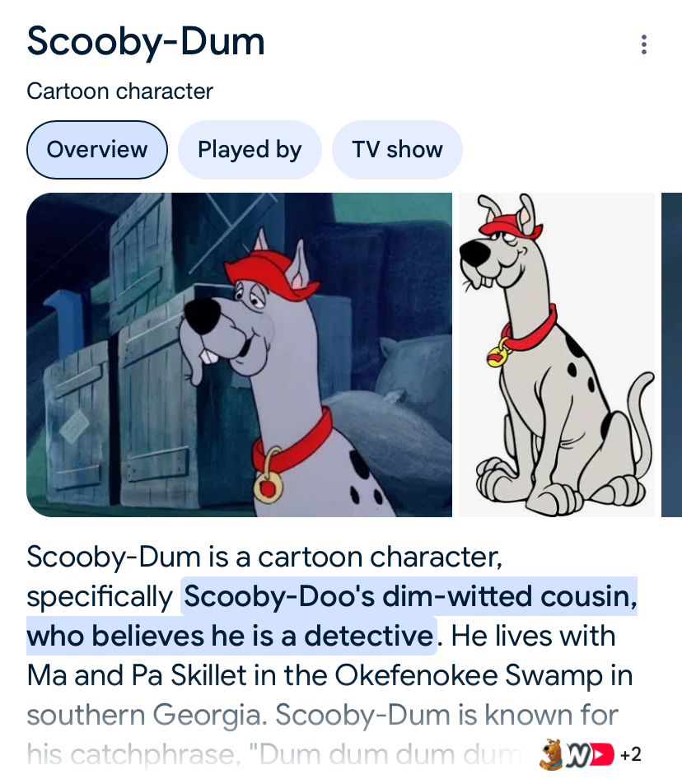Open the Scooby-Dum image with wooden crates
This screenshot has height=784, width=682.
point(239,355)
